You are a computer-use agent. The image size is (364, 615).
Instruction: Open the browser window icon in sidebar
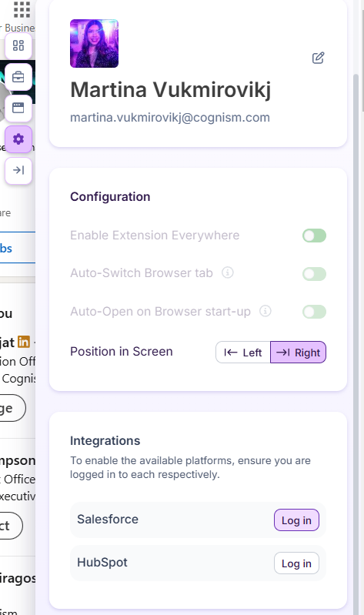pos(18,108)
